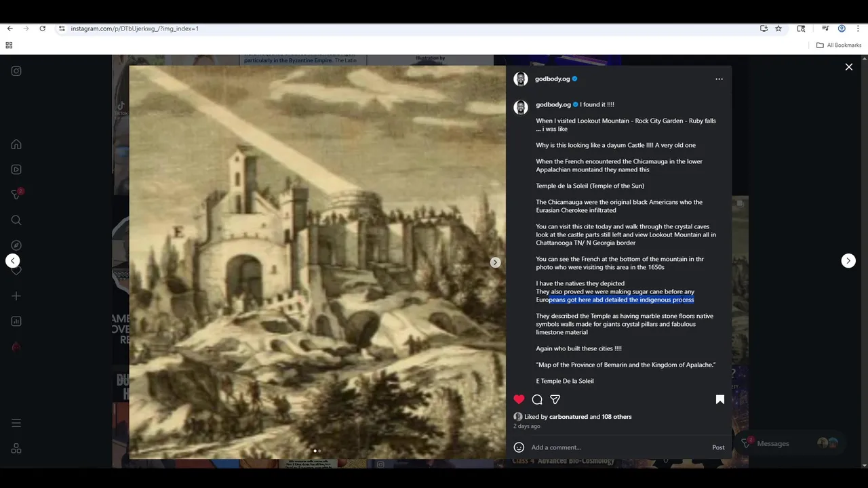Reload the Instagram page

(x=42, y=28)
